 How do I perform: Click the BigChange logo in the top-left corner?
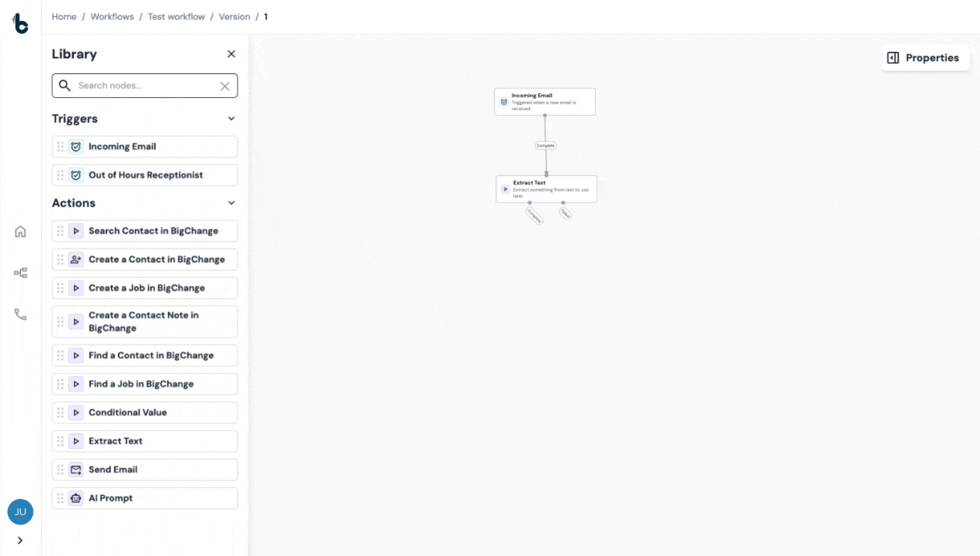(x=20, y=22)
